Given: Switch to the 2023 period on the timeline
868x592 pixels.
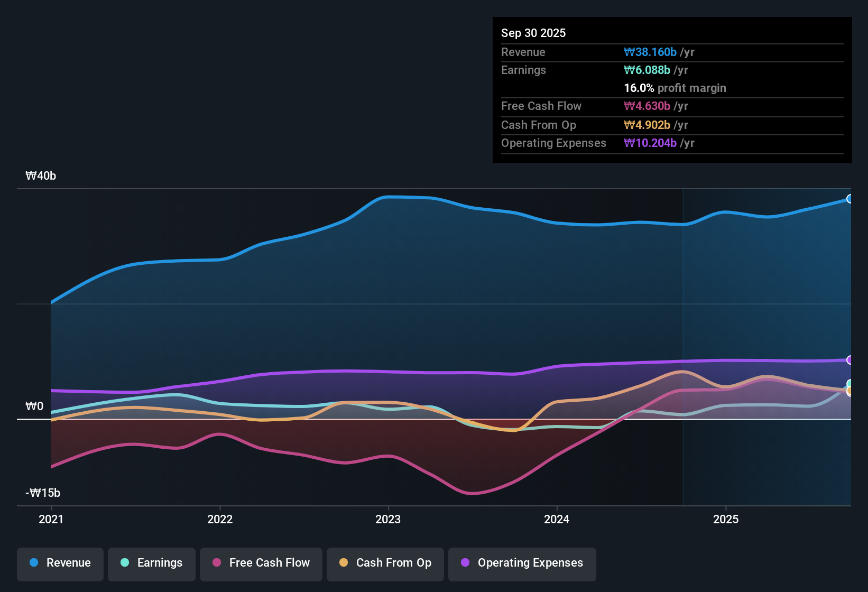Looking at the screenshot, I should click(x=389, y=520).
